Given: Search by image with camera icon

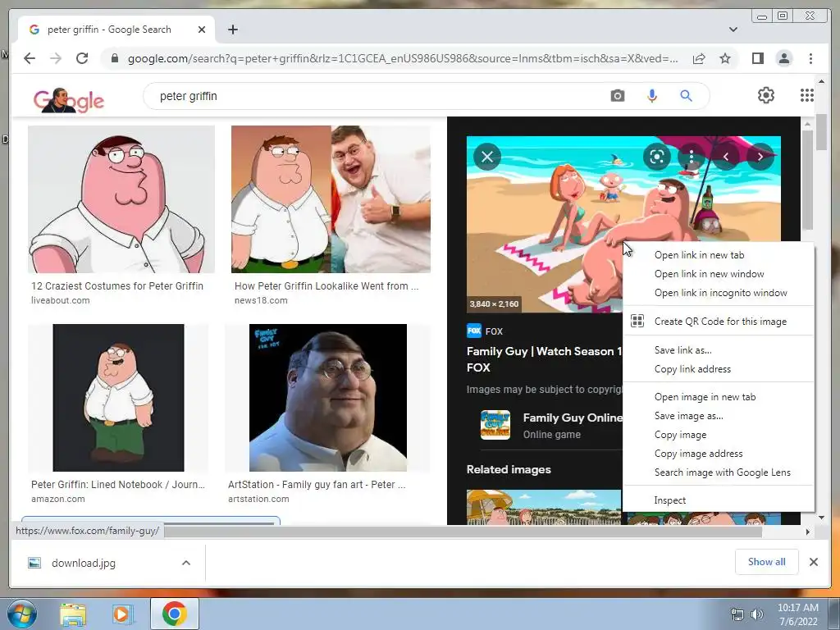Looking at the screenshot, I should 618,96.
